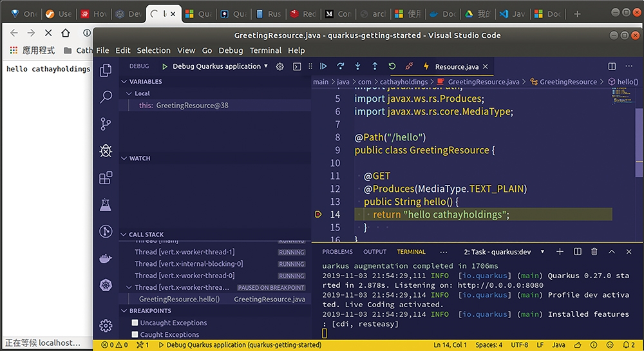Close the Resource.java editor tab
This screenshot has height=351, width=644.
(486, 66)
